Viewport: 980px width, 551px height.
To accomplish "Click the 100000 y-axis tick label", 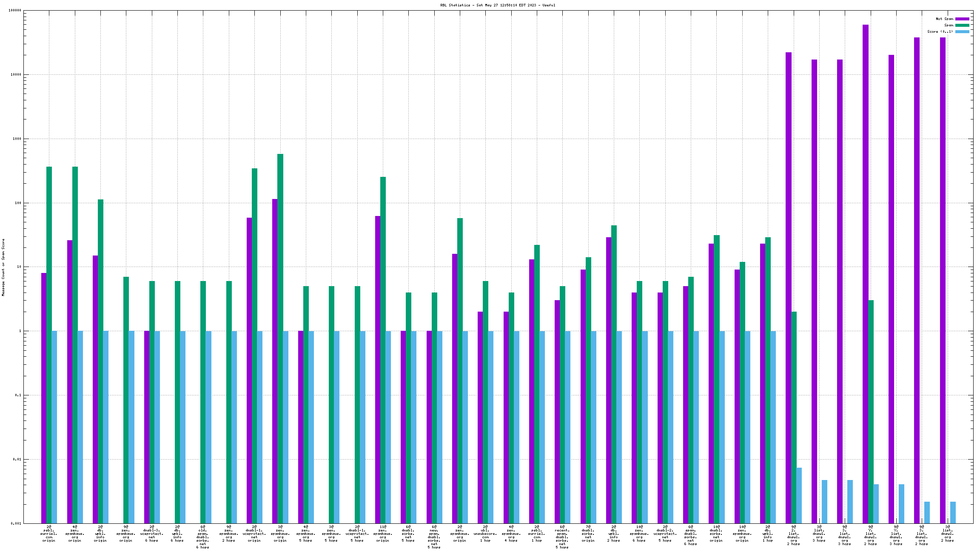I will click(x=15, y=11).
